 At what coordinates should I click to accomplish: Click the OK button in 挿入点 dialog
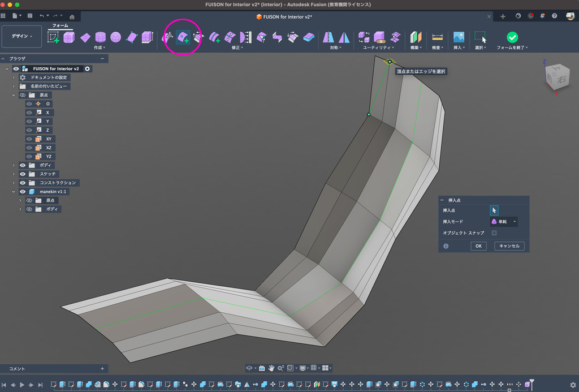(x=478, y=246)
